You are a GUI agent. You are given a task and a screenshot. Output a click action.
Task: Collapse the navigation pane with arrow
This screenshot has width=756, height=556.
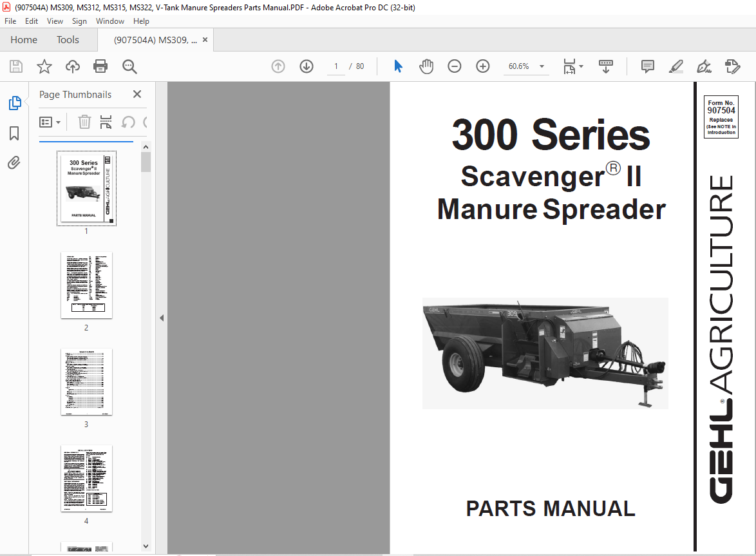pyautogui.click(x=162, y=318)
